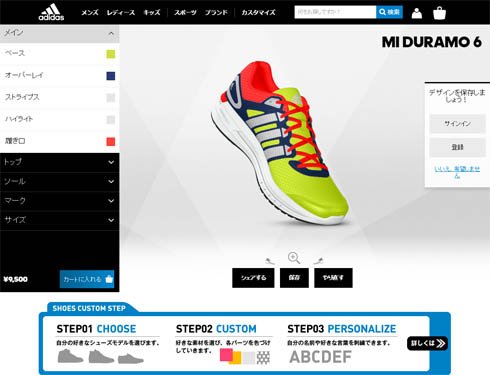Click the ¥9,500 price
This screenshot has width=490, height=375.
click(16, 279)
